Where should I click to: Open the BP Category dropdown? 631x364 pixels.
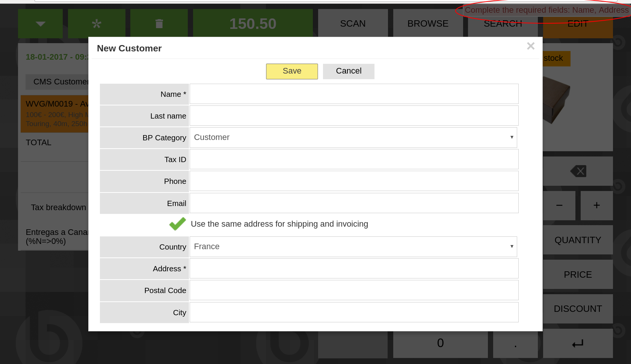[x=353, y=137]
